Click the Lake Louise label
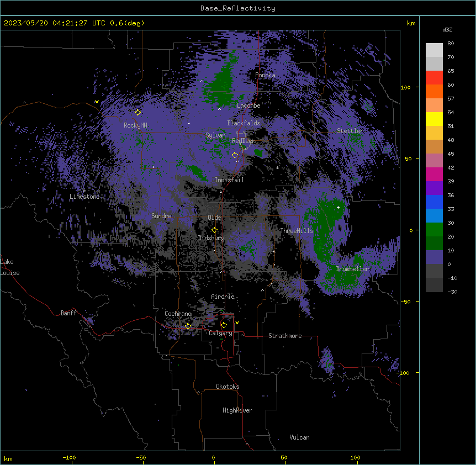 click(9, 267)
